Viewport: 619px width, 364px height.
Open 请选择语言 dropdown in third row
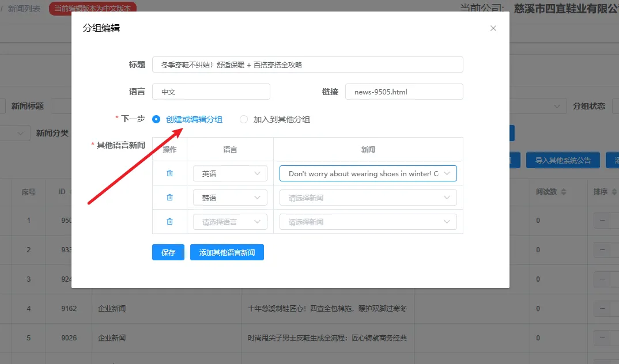click(x=230, y=222)
